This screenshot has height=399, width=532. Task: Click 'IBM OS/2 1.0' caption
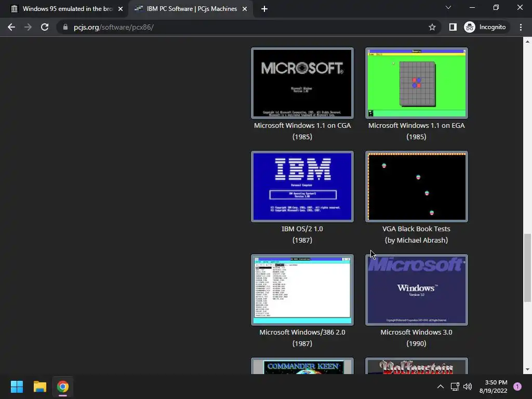302,229
